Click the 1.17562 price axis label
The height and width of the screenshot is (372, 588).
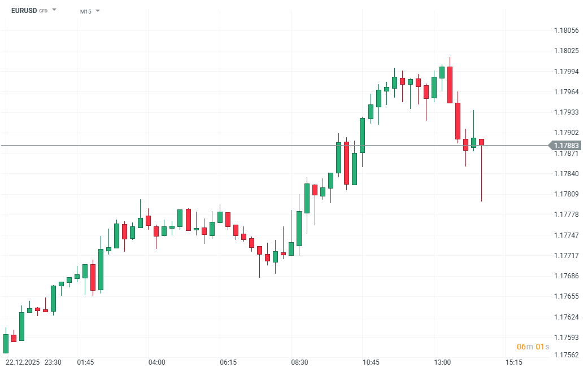[x=566, y=355]
